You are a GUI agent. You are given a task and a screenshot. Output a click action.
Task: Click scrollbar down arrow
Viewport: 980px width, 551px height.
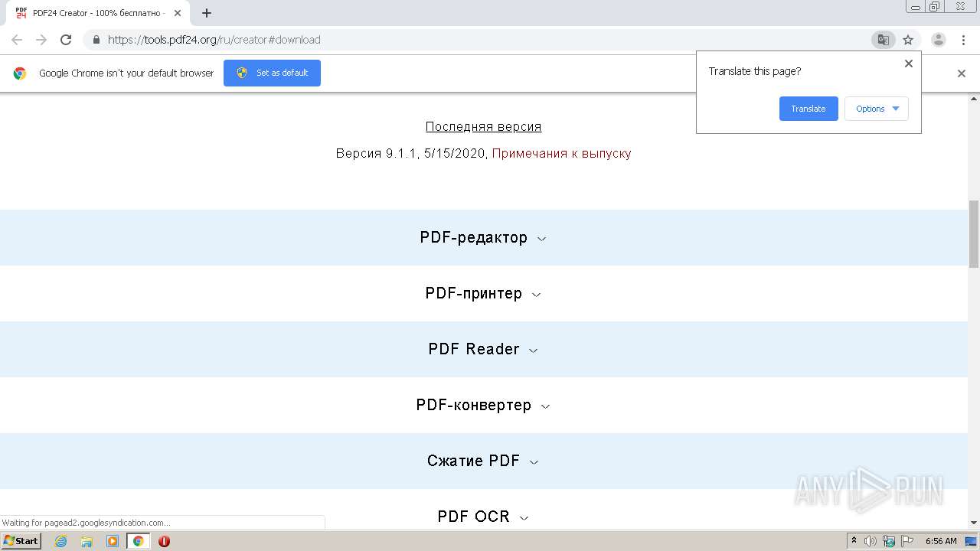pyautogui.click(x=974, y=523)
